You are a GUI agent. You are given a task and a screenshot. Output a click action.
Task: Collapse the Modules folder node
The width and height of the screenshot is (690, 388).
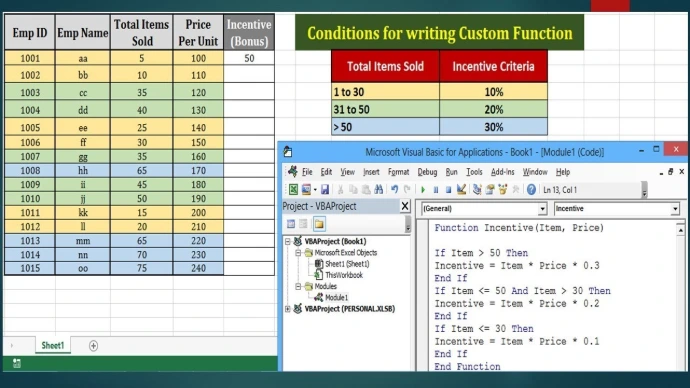point(298,286)
